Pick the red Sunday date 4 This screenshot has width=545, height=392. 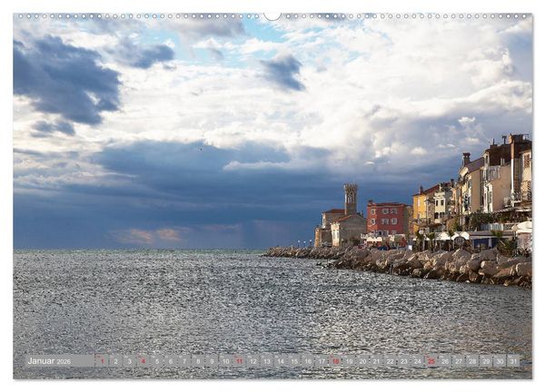point(143,361)
